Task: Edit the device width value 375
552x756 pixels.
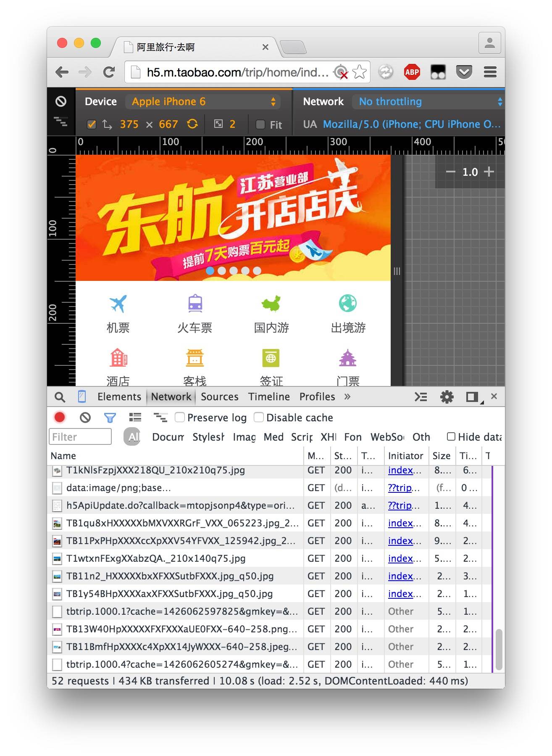Action: coord(129,124)
